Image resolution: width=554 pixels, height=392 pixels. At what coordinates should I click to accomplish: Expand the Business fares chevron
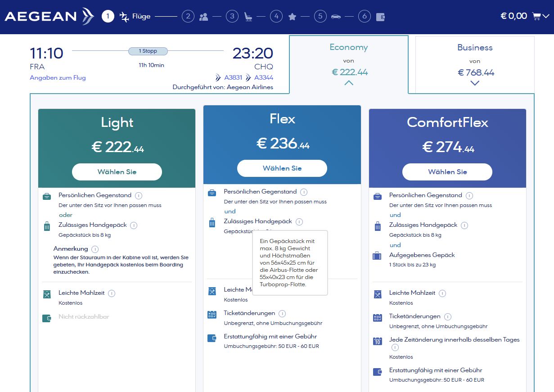click(x=474, y=83)
